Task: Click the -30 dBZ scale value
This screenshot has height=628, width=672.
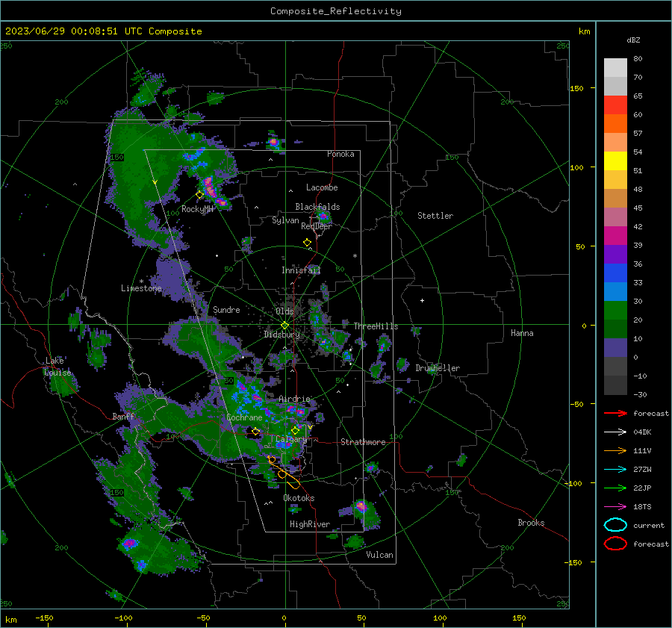Action: tap(640, 394)
